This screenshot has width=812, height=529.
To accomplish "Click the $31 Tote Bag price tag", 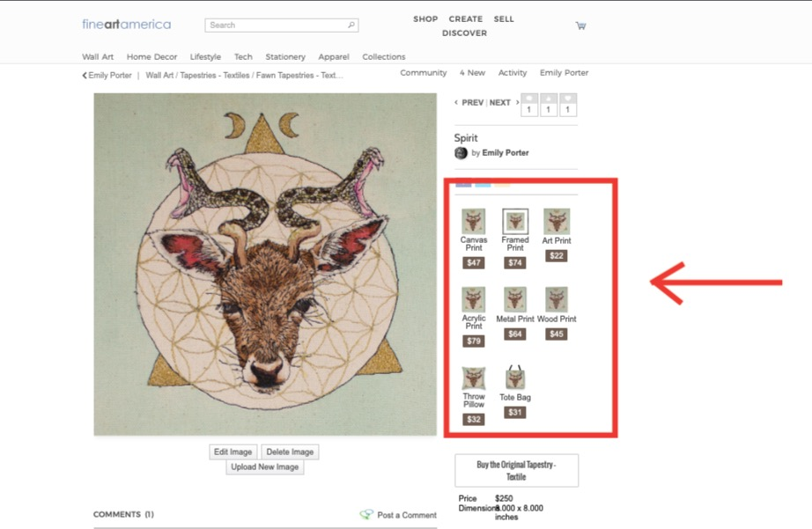I will point(514,413).
